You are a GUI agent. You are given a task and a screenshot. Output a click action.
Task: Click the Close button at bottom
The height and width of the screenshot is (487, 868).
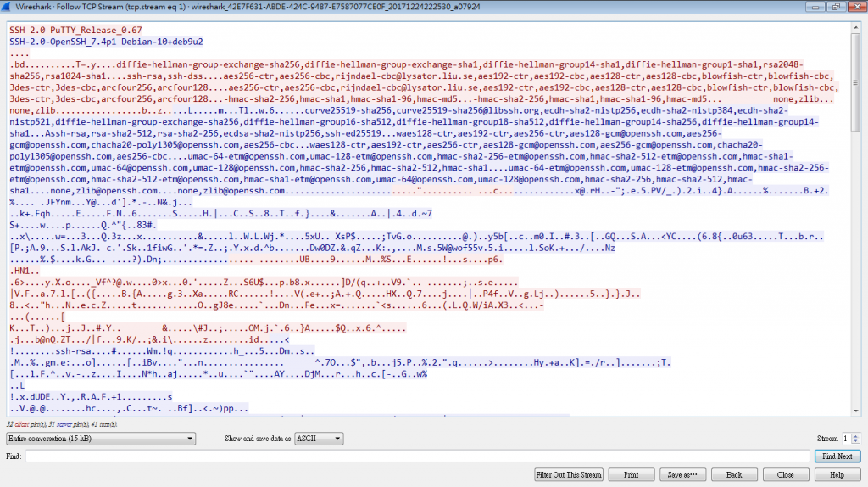tap(786, 475)
